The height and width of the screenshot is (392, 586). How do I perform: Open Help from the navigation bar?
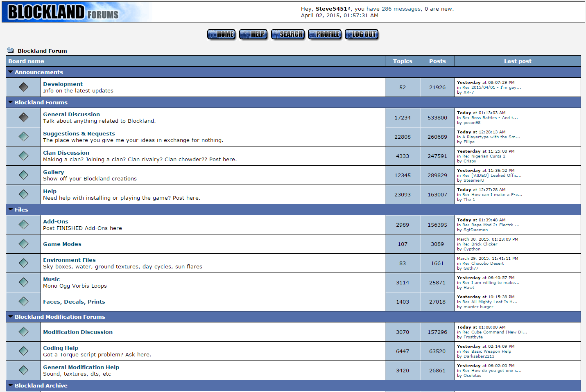point(253,34)
